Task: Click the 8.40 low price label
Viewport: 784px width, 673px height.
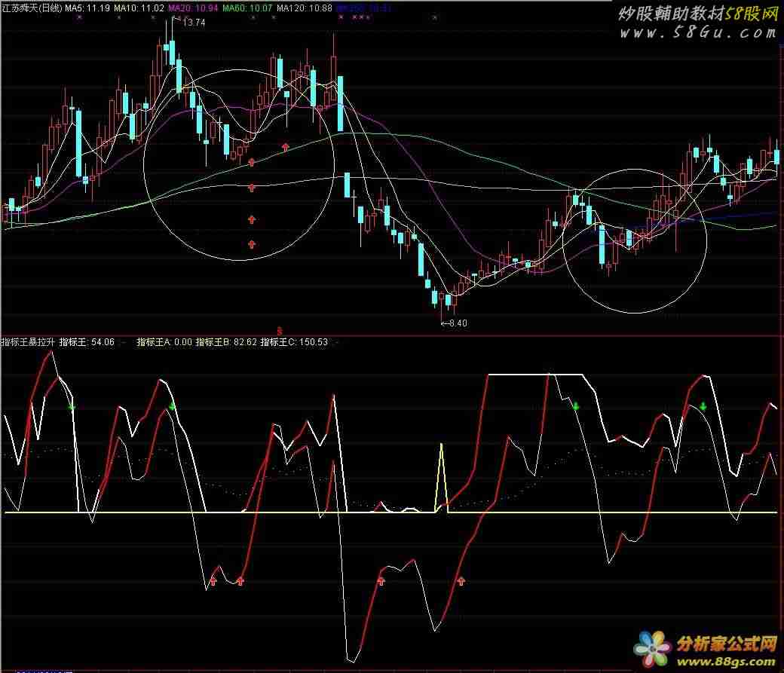Action: coord(458,323)
